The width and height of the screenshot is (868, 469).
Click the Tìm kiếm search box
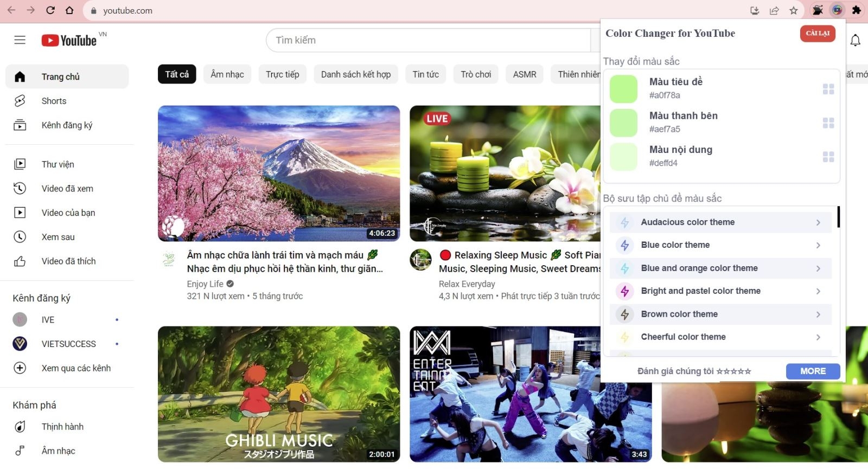pos(428,40)
